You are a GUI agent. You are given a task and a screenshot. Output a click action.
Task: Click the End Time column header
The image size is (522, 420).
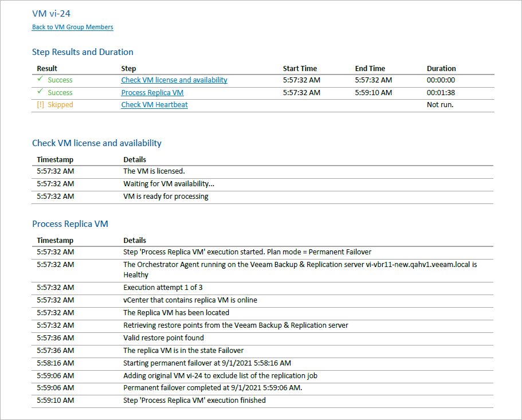coord(370,69)
